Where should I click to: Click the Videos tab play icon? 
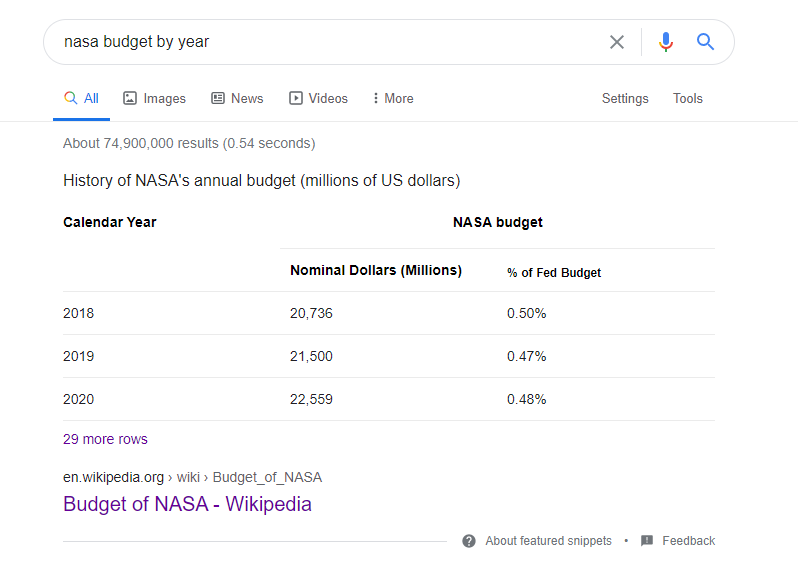(296, 98)
